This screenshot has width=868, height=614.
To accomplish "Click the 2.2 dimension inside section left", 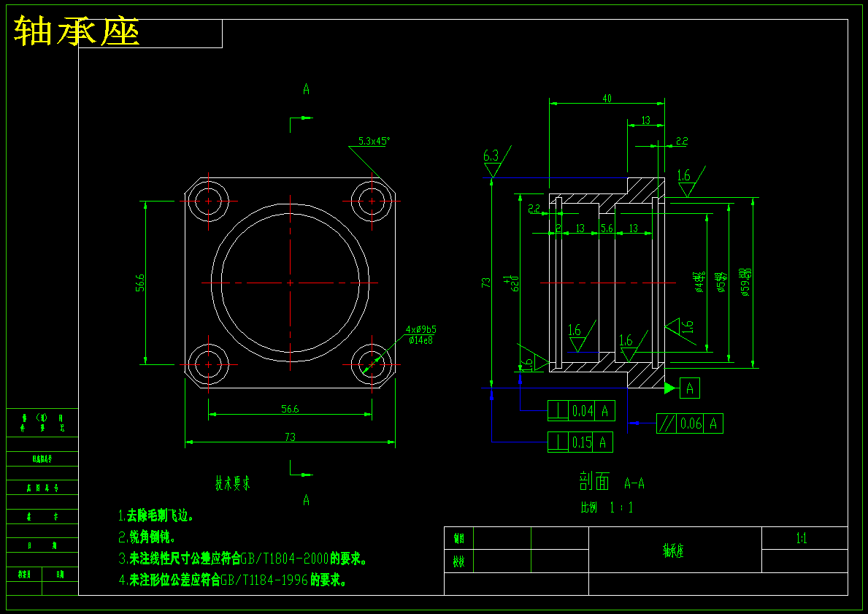I will pos(534,209).
